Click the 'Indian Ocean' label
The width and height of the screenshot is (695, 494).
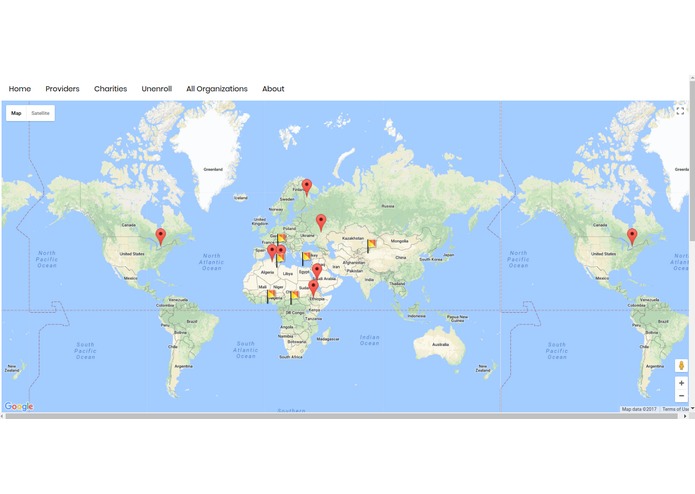pyautogui.click(x=370, y=340)
